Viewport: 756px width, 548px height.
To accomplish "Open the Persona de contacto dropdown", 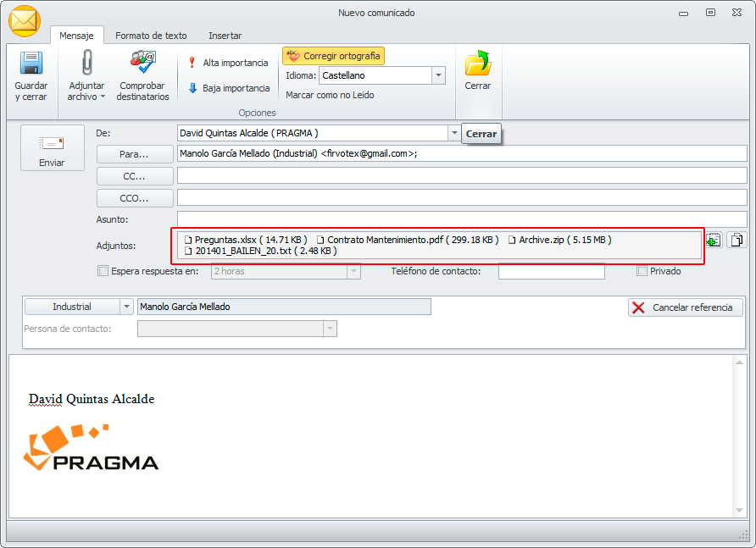I will click(x=330, y=329).
